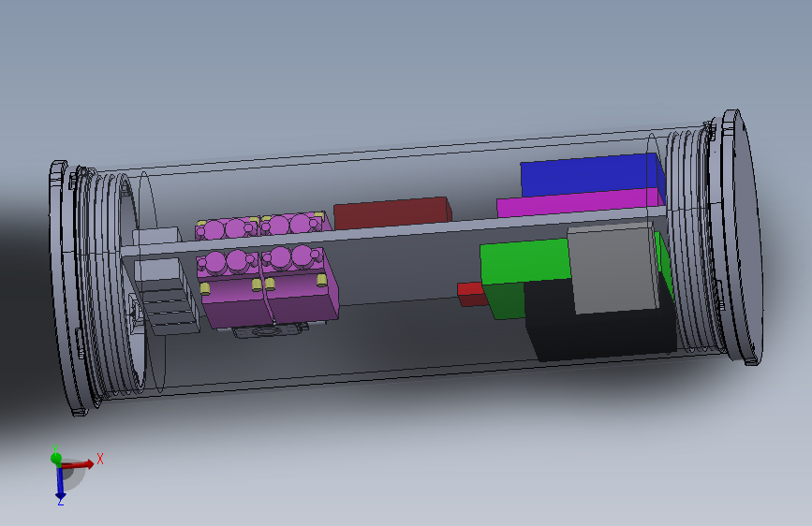
Task: Click the blue Z axis arrow of the triad
Action: tap(60, 483)
